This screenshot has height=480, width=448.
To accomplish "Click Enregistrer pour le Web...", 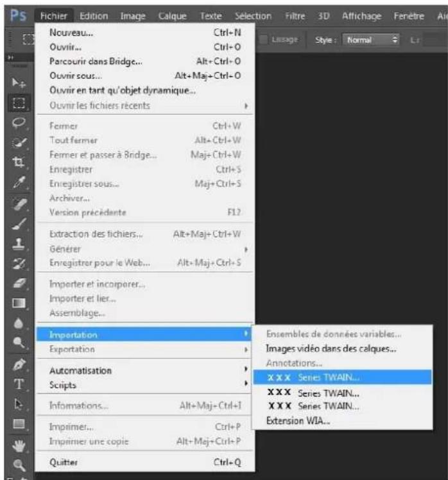I will click(145, 263).
